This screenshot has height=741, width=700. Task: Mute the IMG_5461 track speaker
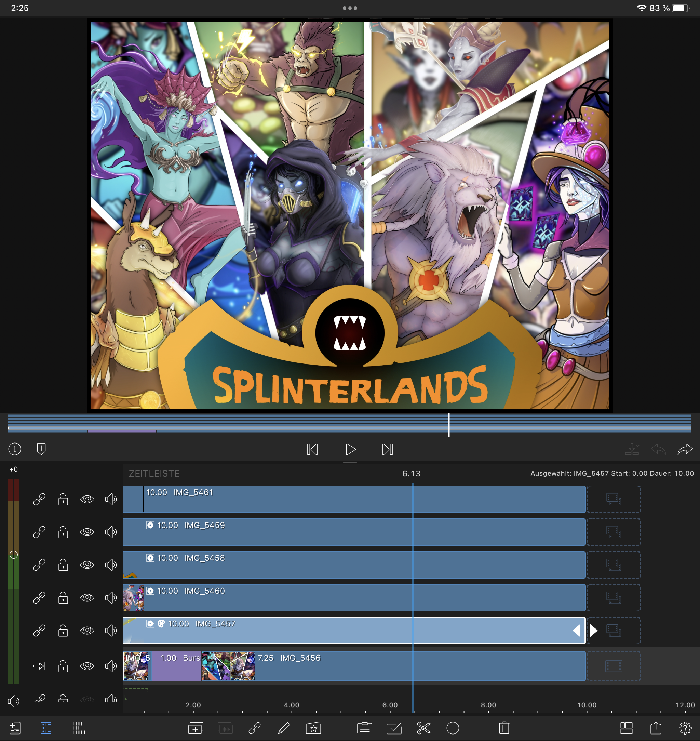coord(111,499)
